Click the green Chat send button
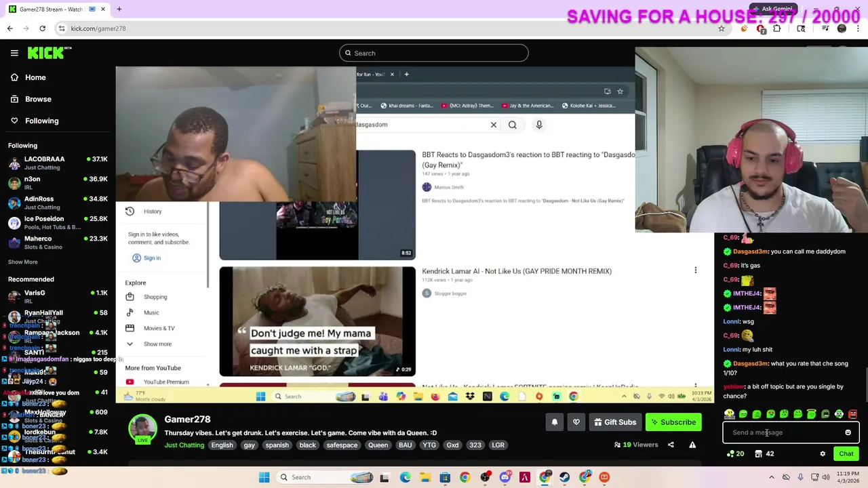The image size is (868, 488). pos(846,454)
